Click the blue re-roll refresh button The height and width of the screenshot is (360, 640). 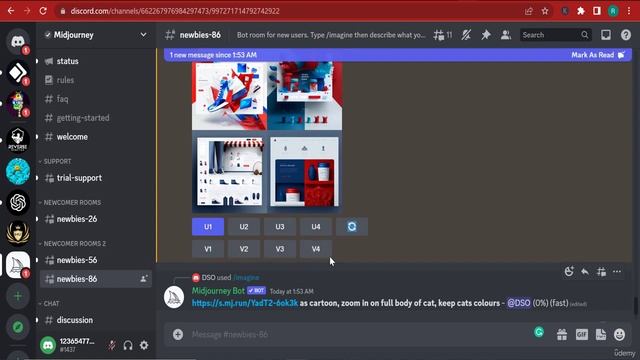(x=352, y=227)
